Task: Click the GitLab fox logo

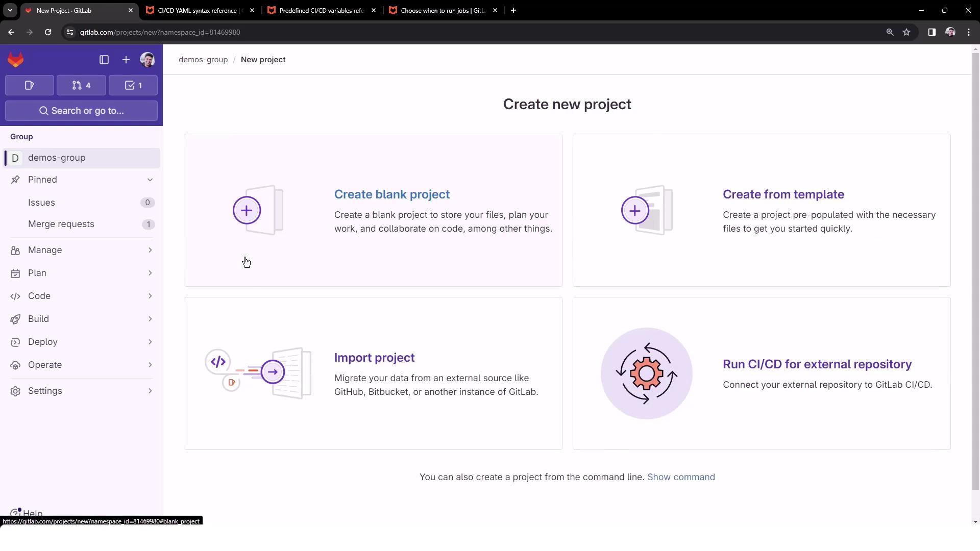Action: [16, 60]
